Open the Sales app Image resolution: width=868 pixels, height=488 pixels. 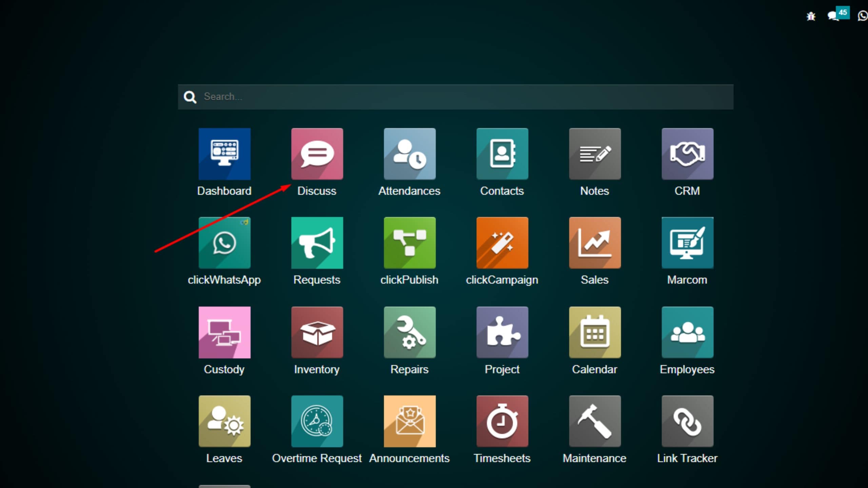tap(595, 243)
